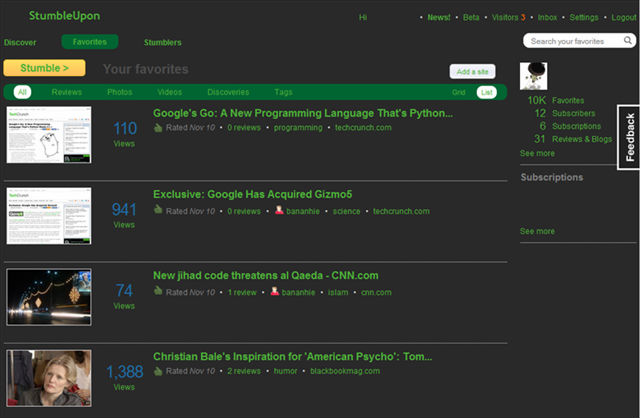
Task: Switch to Grid view
Action: [458, 92]
